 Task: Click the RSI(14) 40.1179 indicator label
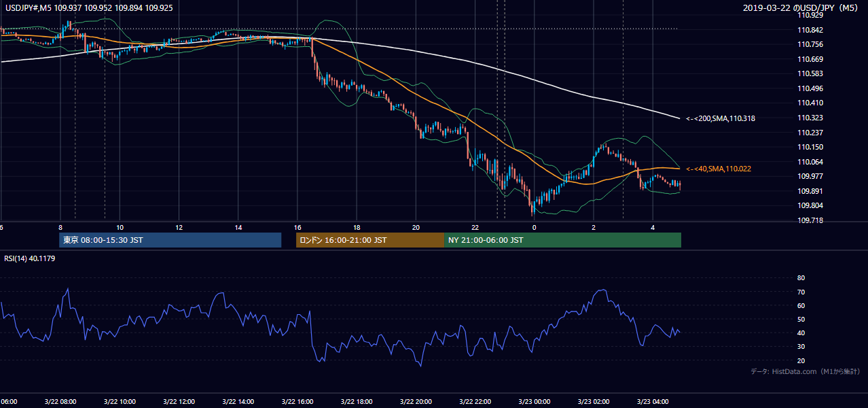click(30, 258)
